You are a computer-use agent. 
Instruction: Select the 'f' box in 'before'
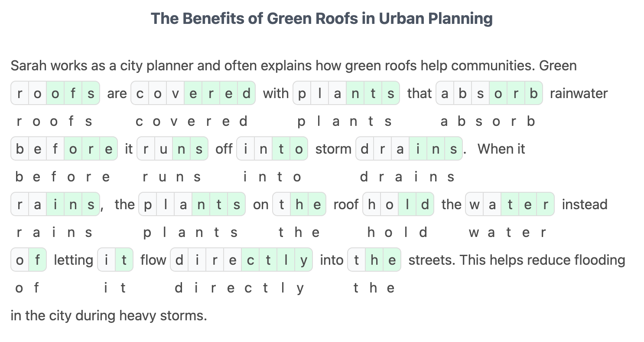(x=55, y=149)
